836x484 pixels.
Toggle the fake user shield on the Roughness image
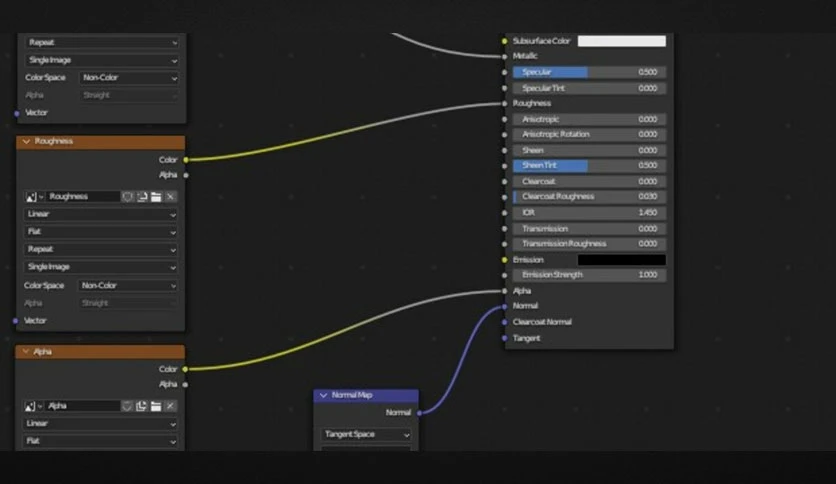coord(127,197)
